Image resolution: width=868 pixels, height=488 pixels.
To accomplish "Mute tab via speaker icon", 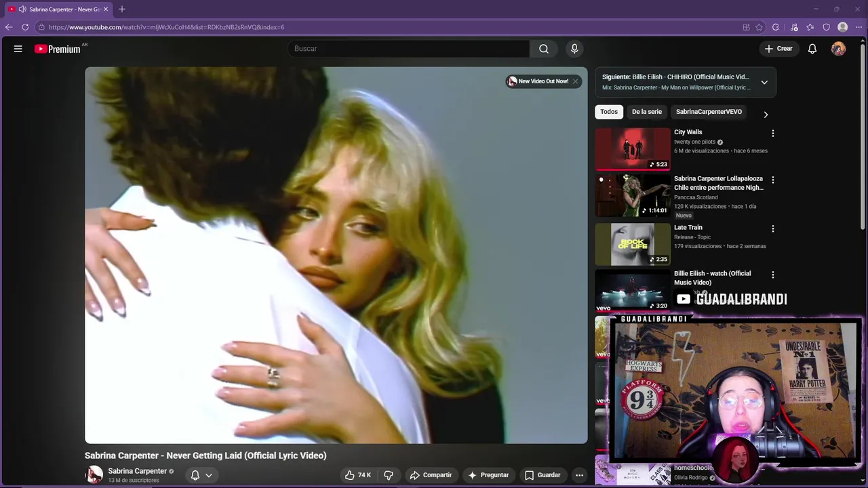I will (22, 9).
